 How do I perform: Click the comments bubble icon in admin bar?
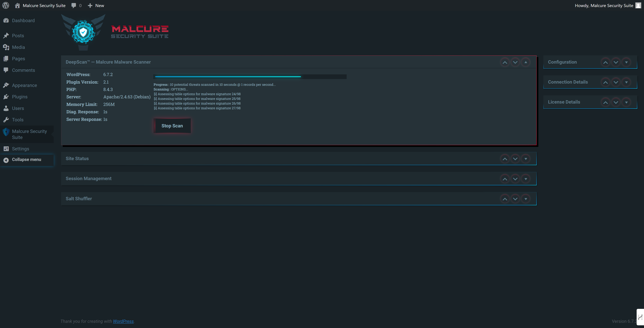[x=74, y=6]
